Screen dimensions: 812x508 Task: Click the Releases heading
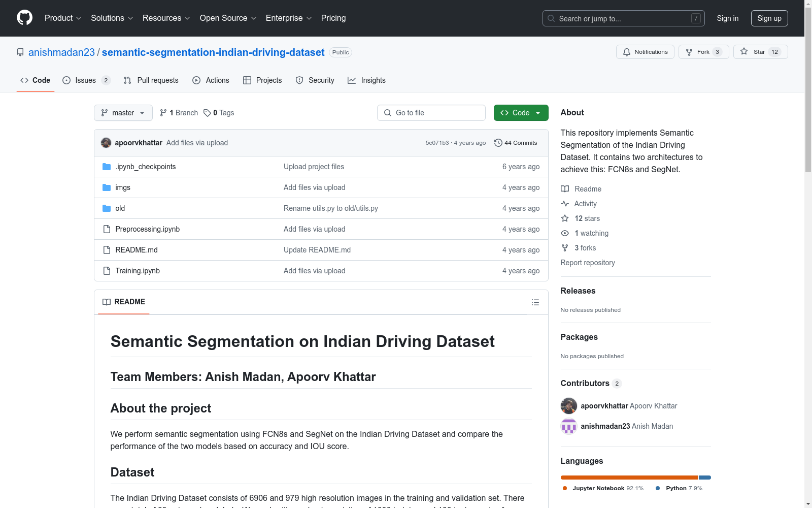click(x=578, y=291)
